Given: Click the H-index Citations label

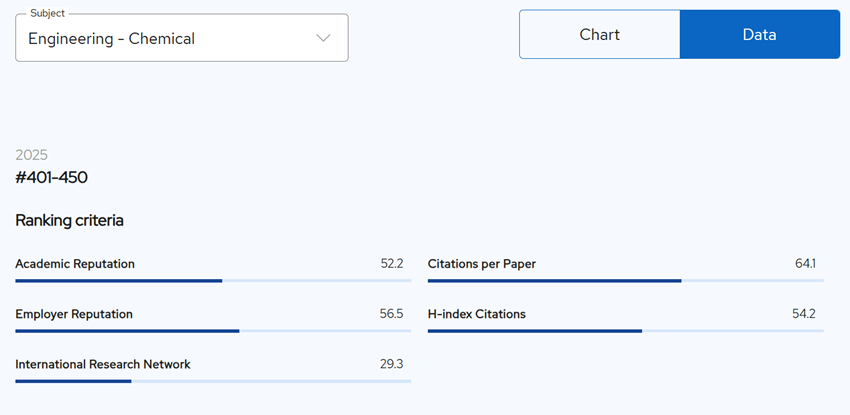Looking at the screenshot, I should pyautogui.click(x=476, y=314).
